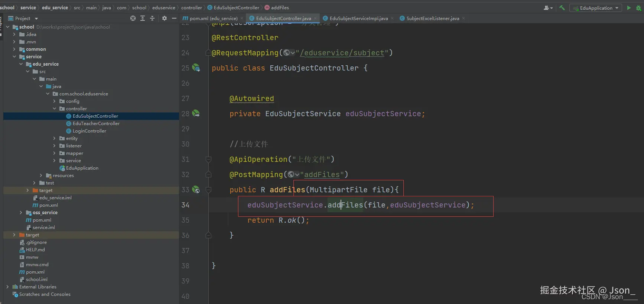Select LoginController in the project tree
644x304 pixels.
coord(90,131)
